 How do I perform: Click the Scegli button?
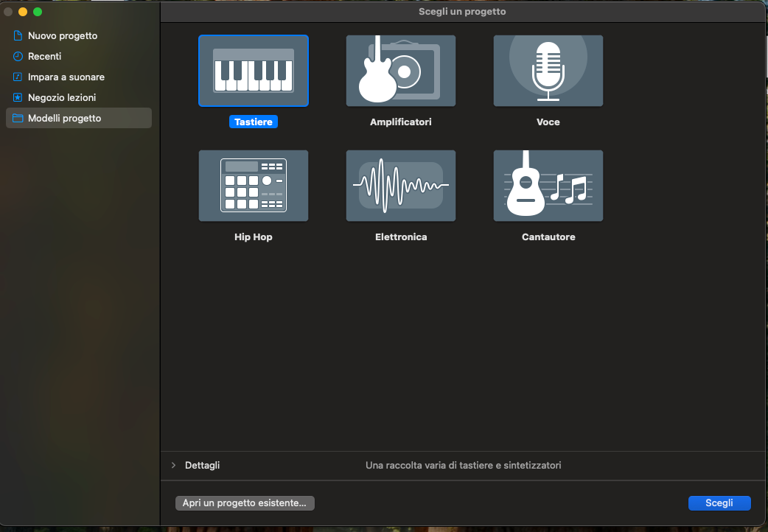719,503
